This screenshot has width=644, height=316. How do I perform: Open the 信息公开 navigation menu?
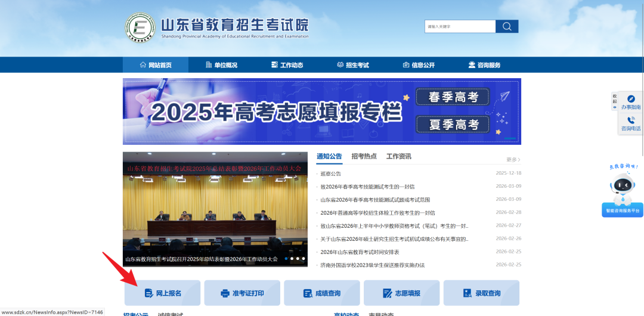tap(419, 65)
